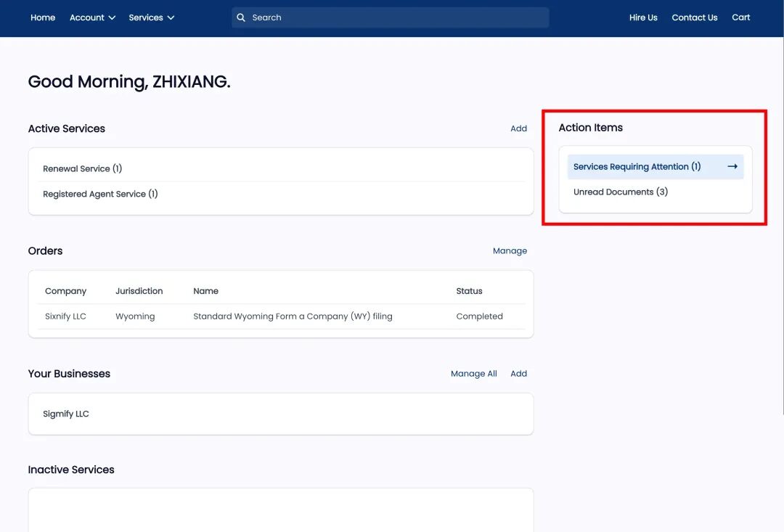
Task: Select Contact Us in the top bar
Action: coord(694,17)
